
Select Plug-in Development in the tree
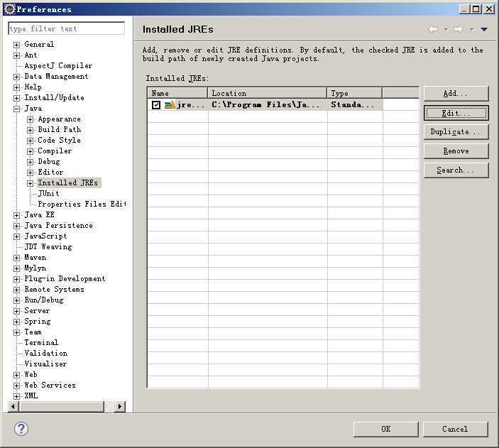pos(65,278)
